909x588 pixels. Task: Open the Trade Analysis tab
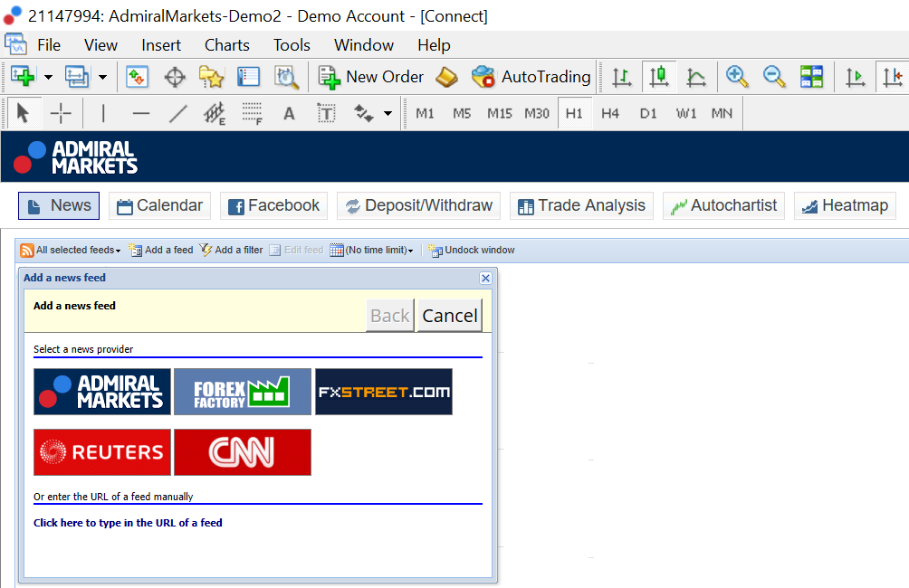tap(581, 205)
